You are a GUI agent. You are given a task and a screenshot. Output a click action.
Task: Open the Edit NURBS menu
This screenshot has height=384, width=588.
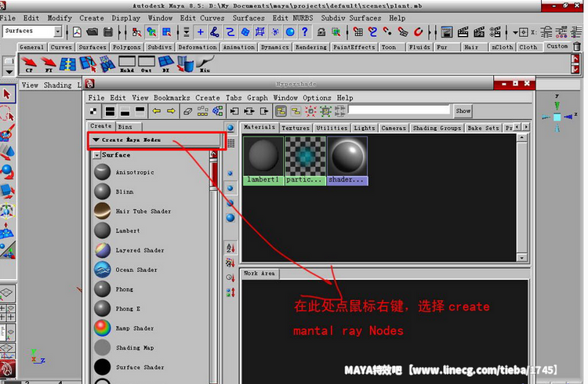(292, 18)
